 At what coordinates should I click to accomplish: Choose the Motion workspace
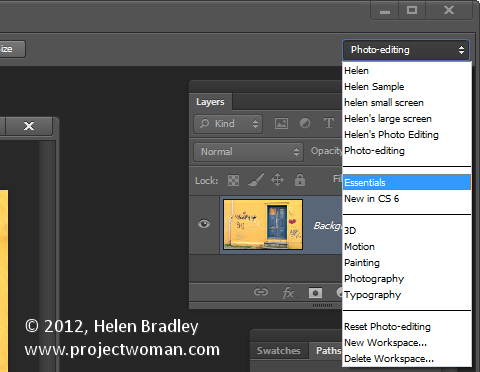point(407,247)
